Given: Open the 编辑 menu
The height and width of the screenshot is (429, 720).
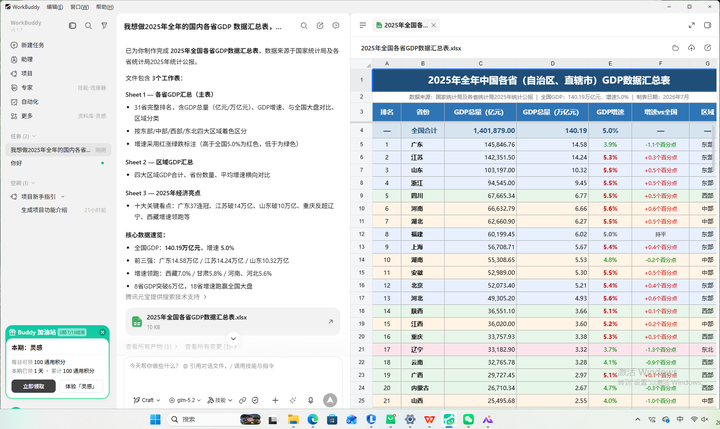Looking at the screenshot, I should point(55,7).
